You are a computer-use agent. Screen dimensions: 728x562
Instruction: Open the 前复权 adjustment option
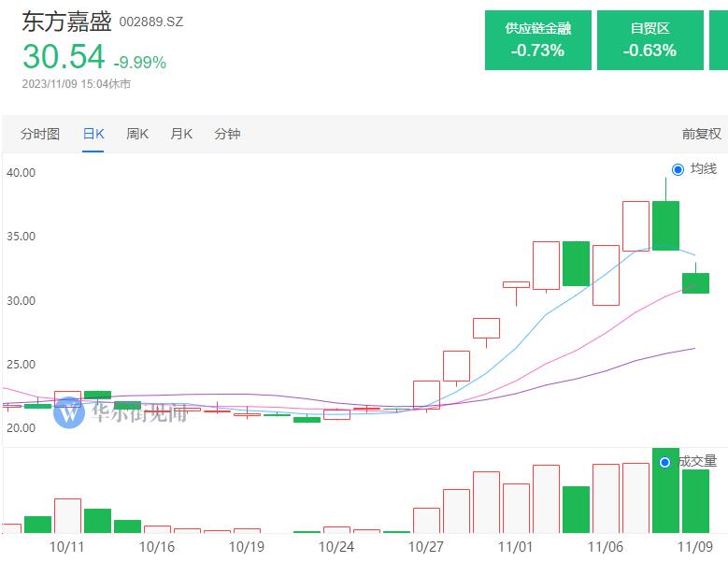point(701,135)
